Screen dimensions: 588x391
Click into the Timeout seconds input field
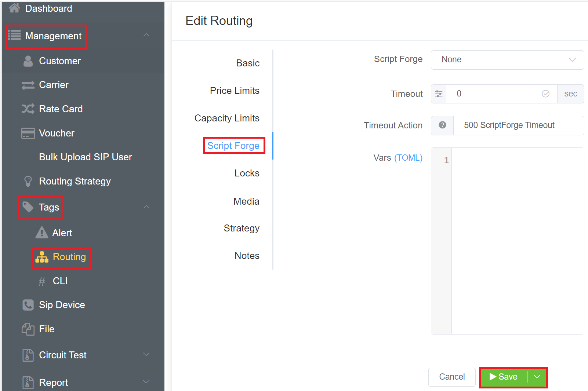pos(496,94)
